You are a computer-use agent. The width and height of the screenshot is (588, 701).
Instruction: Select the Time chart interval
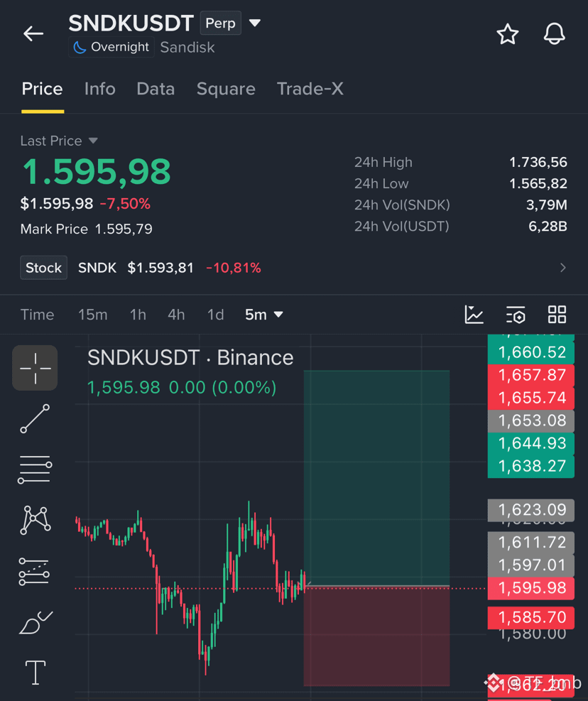tap(37, 315)
